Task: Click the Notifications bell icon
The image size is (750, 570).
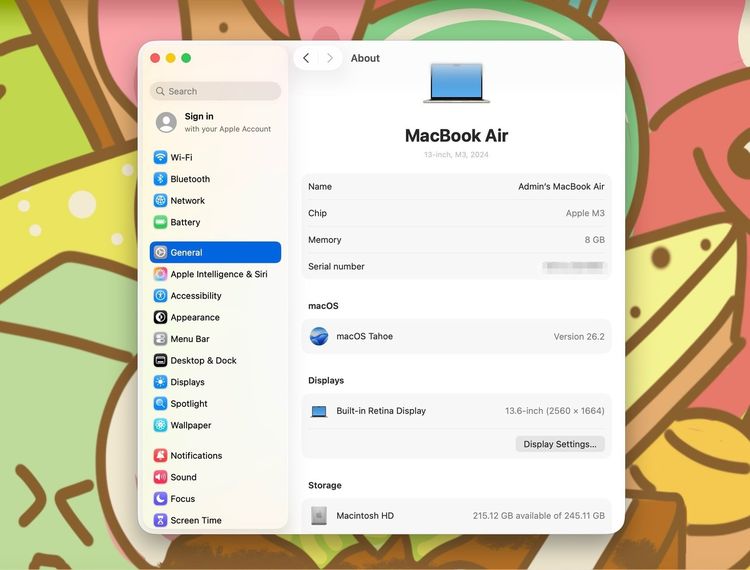Action: 160,455
